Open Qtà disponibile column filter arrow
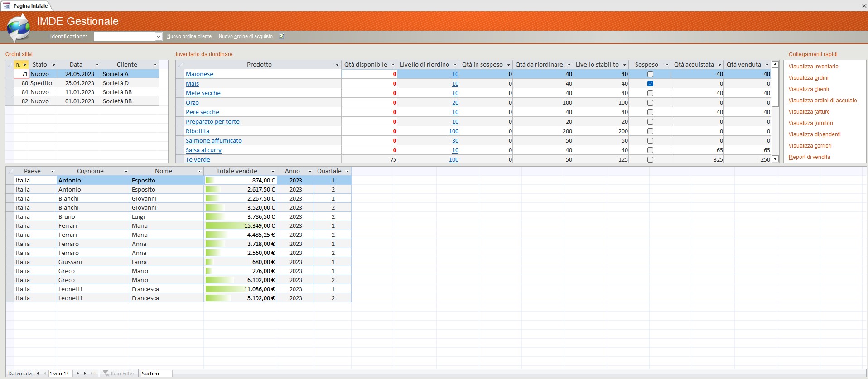Image resolution: width=868 pixels, height=379 pixels. (x=393, y=65)
